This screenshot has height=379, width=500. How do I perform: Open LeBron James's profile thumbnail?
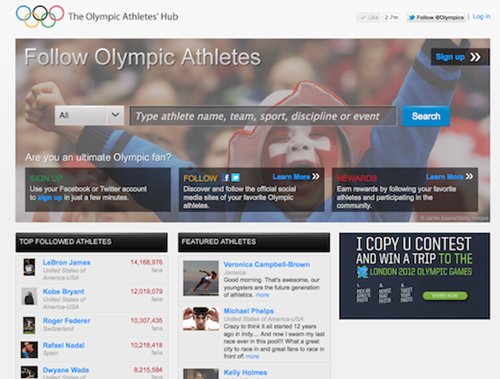coord(29,267)
